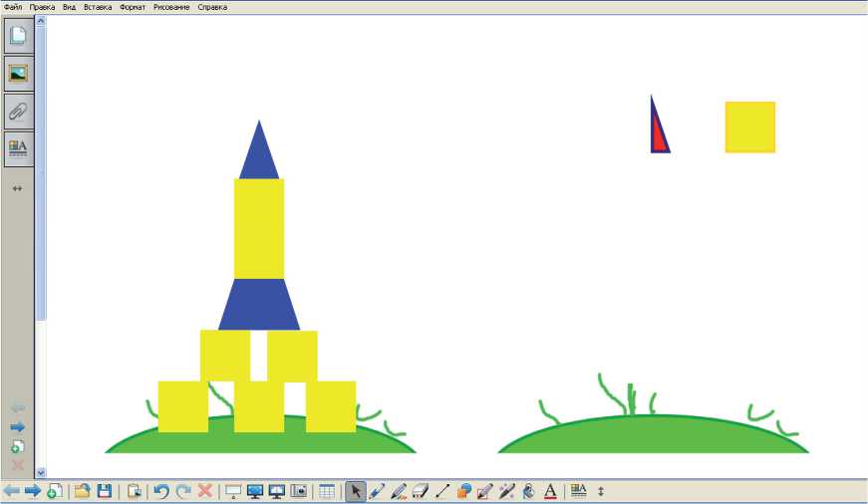Screen dimensions: 868x504
Task: Go to next page using sidebar blue arrow
Action: [x=17, y=427]
